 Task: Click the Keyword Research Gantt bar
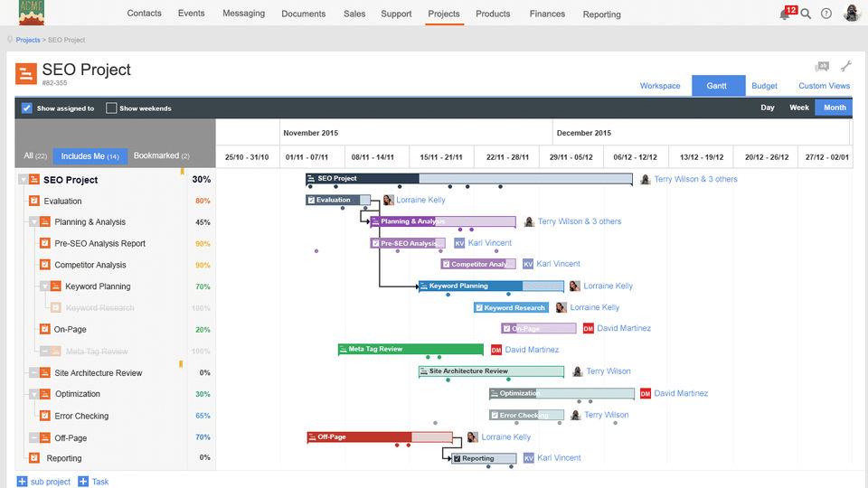(511, 307)
